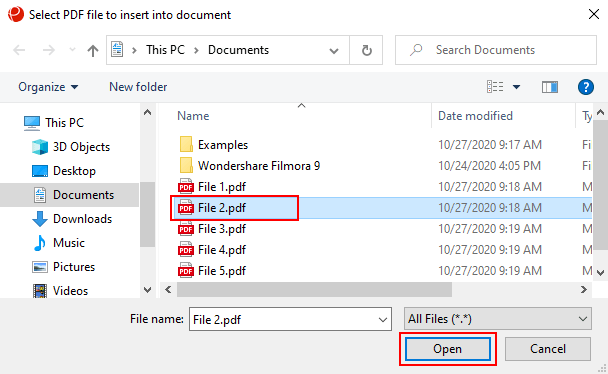The width and height of the screenshot is (608, 374).
Task: Click the document icon in the address bar
Action: pyautogui.click(x=117, y=50)
